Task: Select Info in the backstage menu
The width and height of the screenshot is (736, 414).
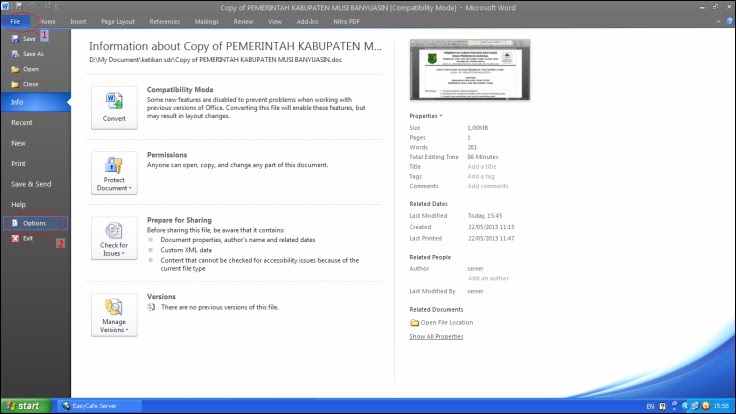Action: coord(35,102)
